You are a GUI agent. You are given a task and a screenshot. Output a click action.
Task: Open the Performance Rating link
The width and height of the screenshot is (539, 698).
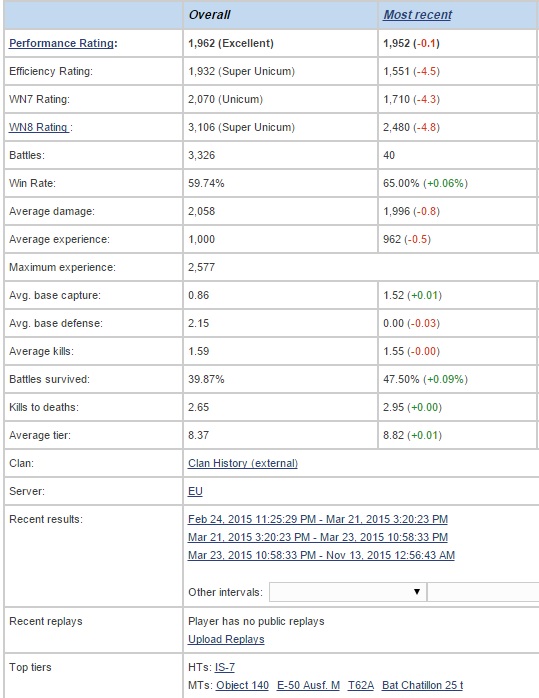coord(61,43)
